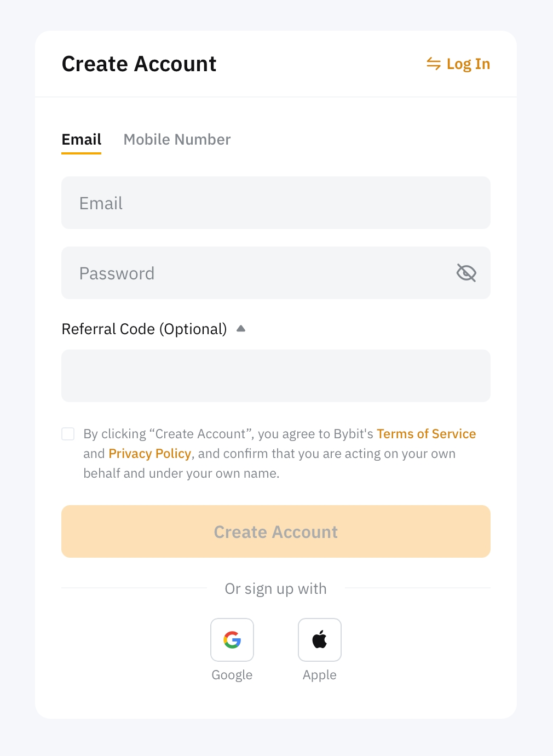The image size is (553, 756).
Task: Collapse the referral code triangle arrow
Action: [x=241, y=329]
